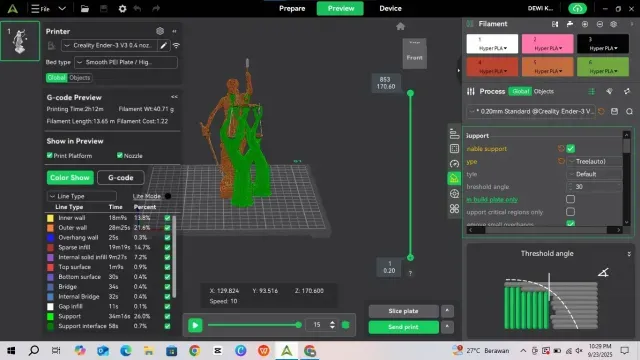Open the project folder icon in the top toolbar

pyautogui.click(x=84, y=9)
